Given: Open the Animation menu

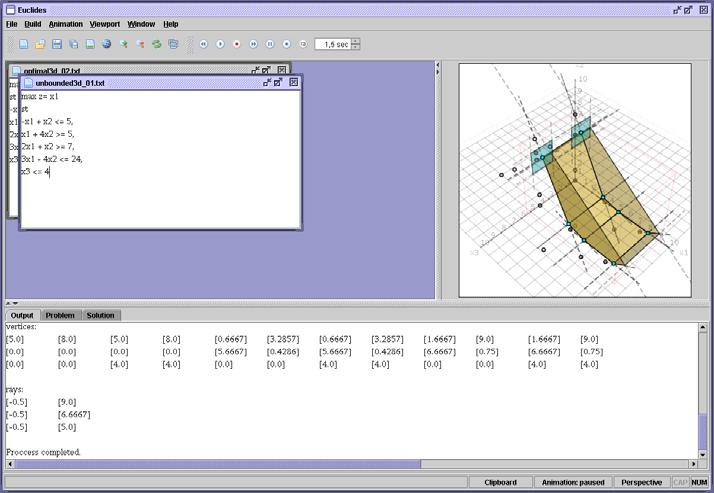Looking at the screenshot, I should pyautogui.click(x=66, y=24).
